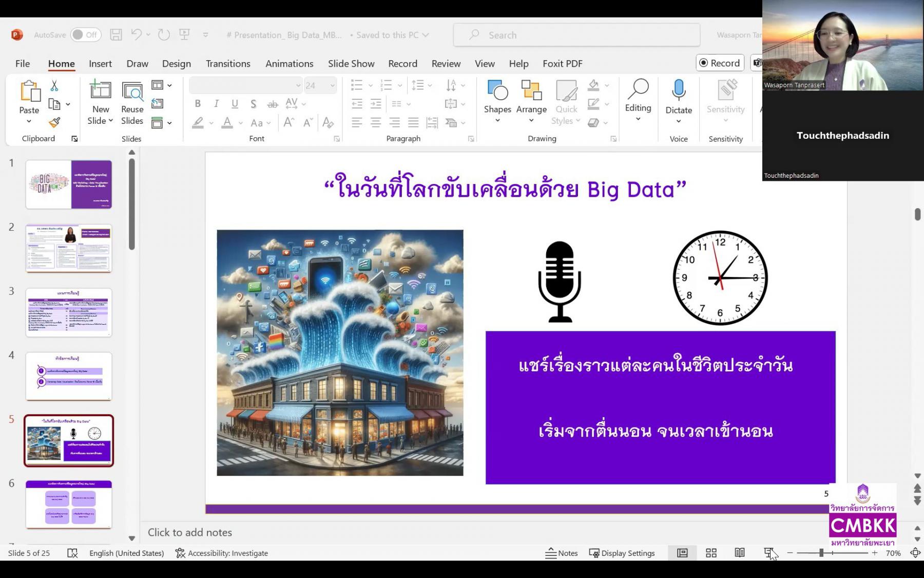Click the font color A swatch
This screenshot has width=924, height=578.
click(227, 122)
